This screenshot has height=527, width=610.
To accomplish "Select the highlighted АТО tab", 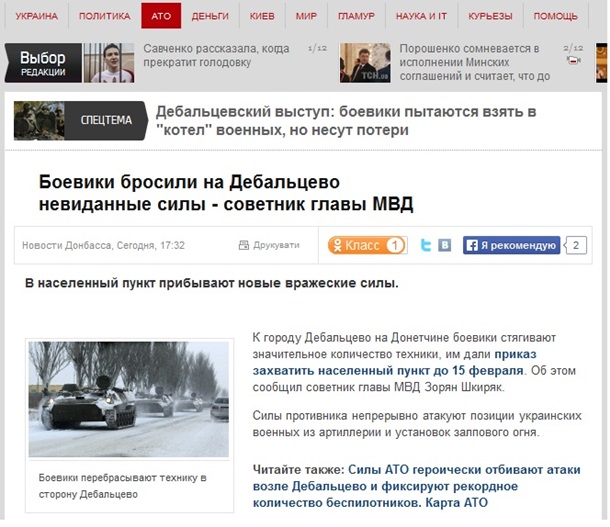I will (161, 16).
